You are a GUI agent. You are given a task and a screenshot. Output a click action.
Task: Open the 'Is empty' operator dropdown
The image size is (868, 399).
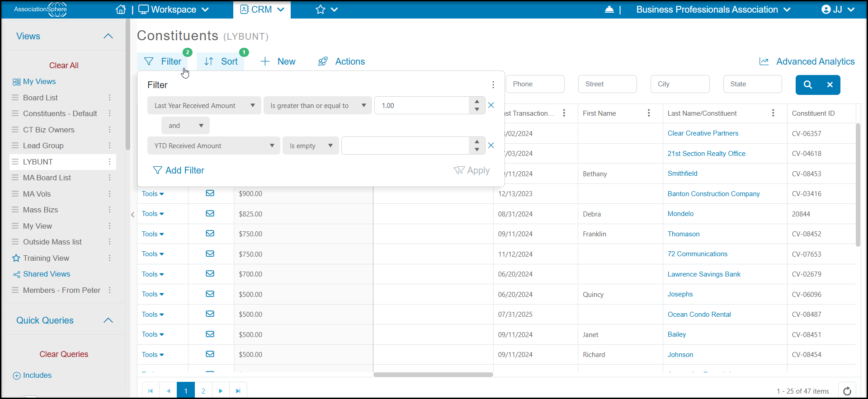tap(311, 146)
